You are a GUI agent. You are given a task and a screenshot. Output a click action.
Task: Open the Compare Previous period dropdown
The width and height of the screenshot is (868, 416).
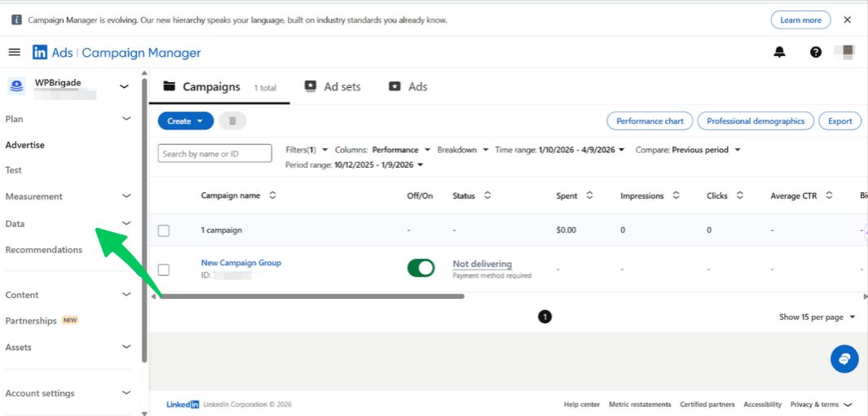click(688, 149)
